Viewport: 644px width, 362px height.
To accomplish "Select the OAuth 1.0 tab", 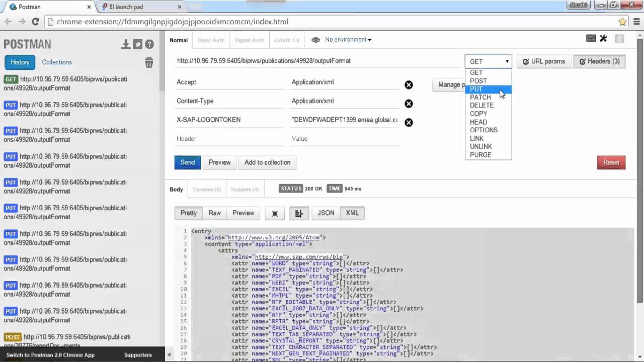I will pyautogui.click(x=287, y=40).
